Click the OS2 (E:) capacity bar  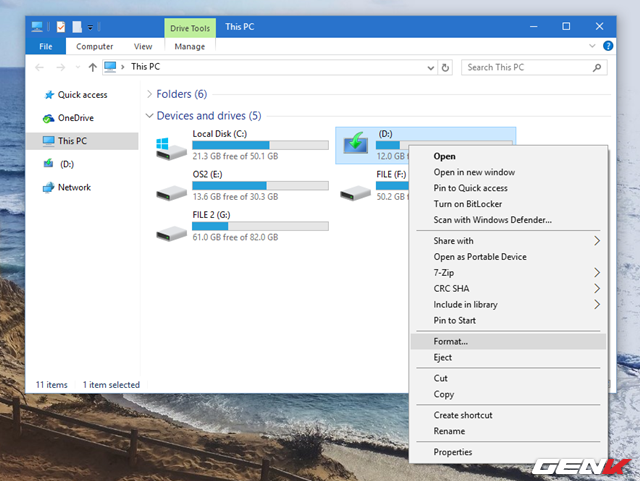pos(260,186)
